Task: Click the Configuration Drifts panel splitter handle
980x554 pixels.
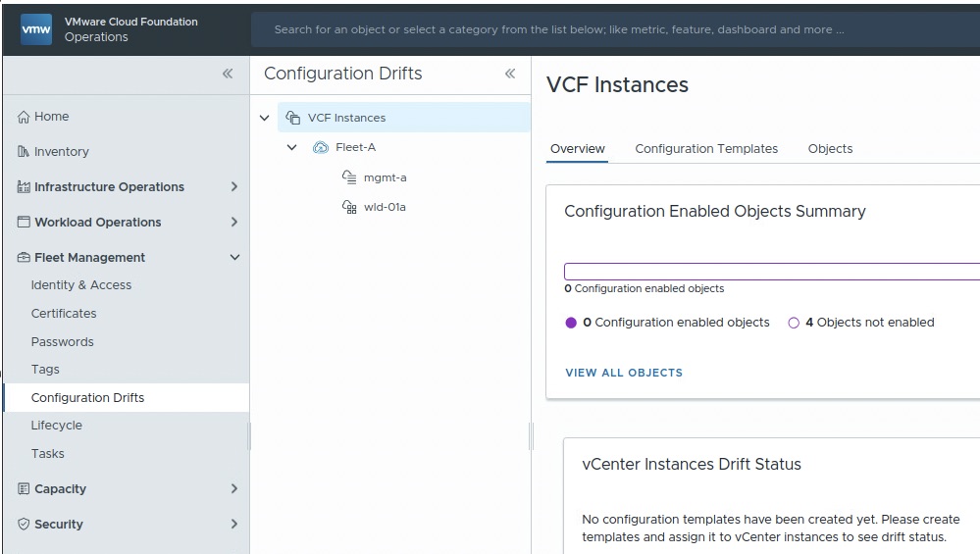Action: pyautogui.click(x=532, y=436)
